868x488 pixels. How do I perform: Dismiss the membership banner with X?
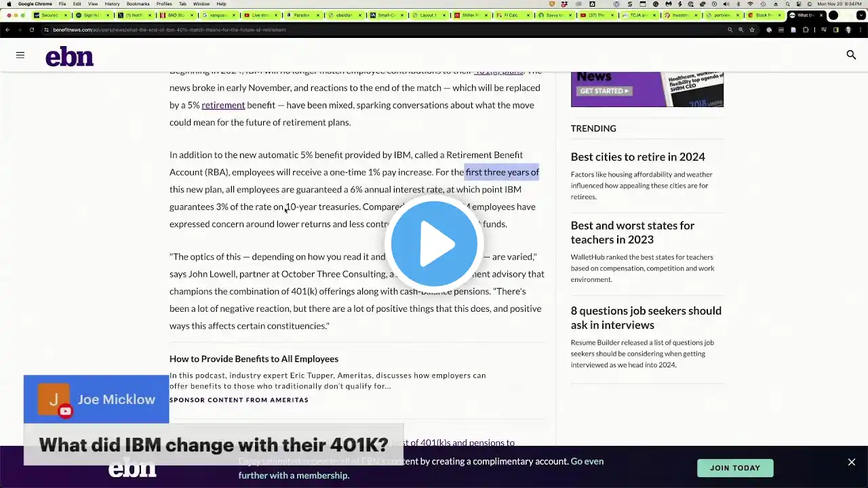pyautogui.click(x=851, y=462)
